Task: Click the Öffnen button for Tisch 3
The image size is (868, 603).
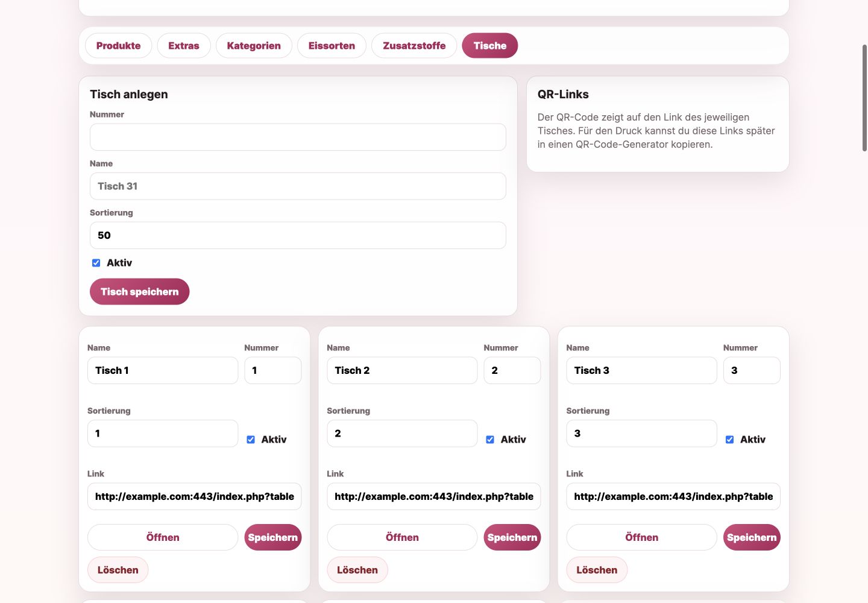Action: 641,537
